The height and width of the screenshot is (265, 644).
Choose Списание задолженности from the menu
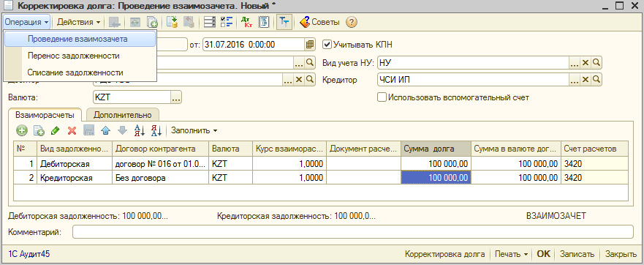80,72
